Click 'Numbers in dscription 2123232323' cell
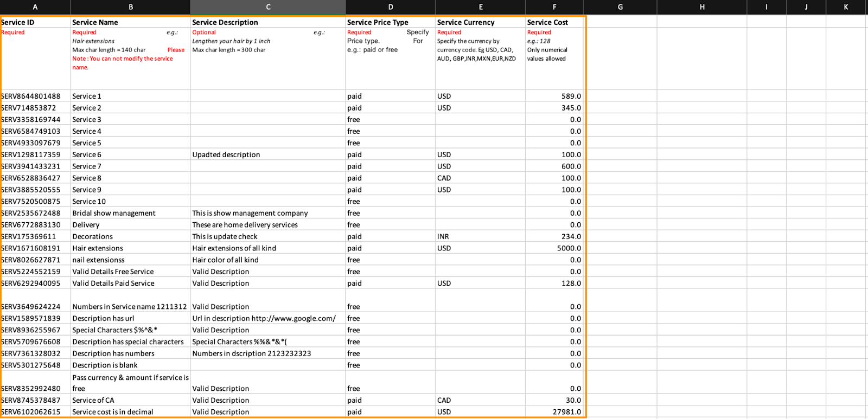This screenshot has width=868, height=419. [268, 353]
